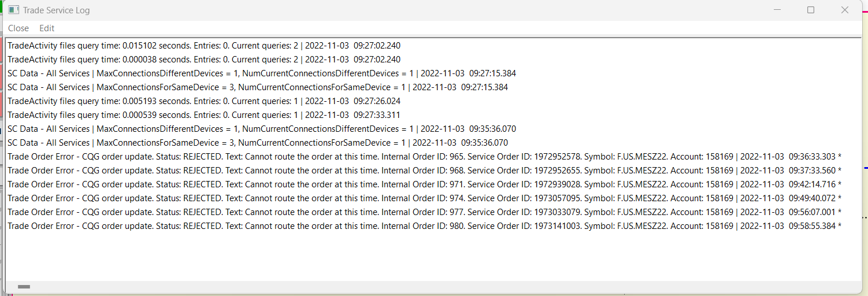Close the Trade Service Log window
The height and width of the screenshot is (296, 868).
coord(844,10)
